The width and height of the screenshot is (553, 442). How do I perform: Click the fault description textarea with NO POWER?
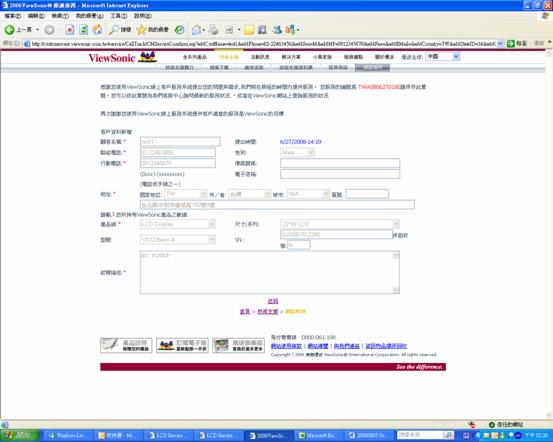[270, 272]
